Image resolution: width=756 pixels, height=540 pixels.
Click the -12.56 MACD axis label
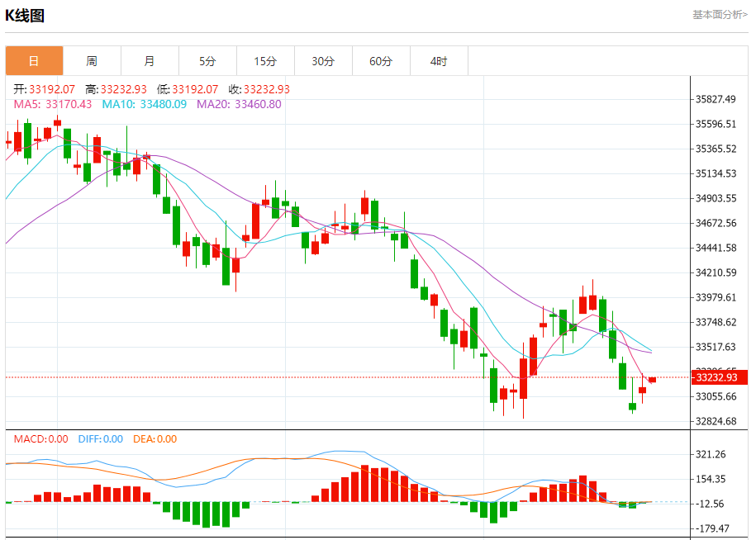[709, 504]
